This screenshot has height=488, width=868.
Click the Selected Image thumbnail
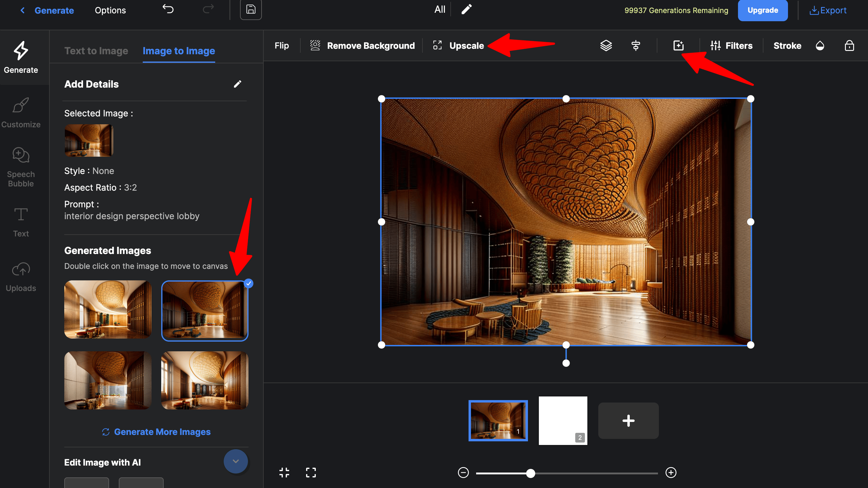click(89, 140)
